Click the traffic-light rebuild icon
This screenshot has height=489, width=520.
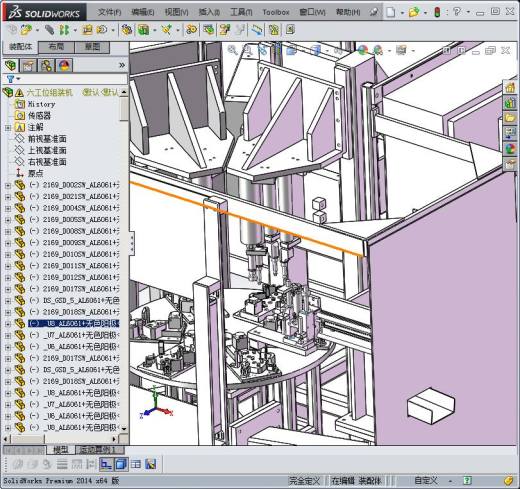pyautogui.click(x=437, y=12)
